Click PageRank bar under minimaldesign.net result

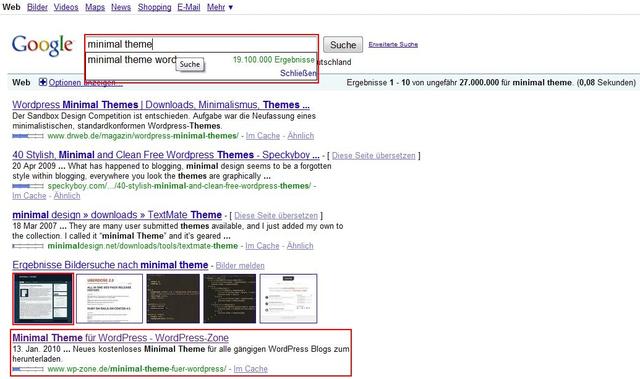[x=28, y=246]
